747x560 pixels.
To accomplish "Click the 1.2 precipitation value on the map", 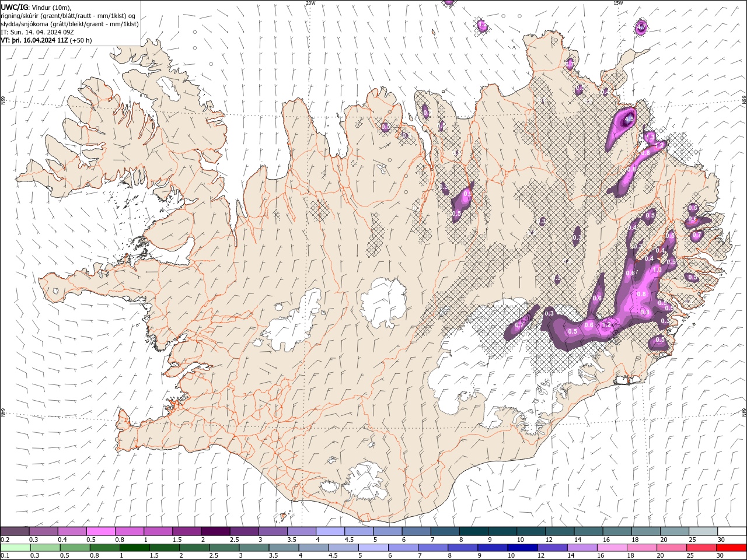I will pos(607,325).
